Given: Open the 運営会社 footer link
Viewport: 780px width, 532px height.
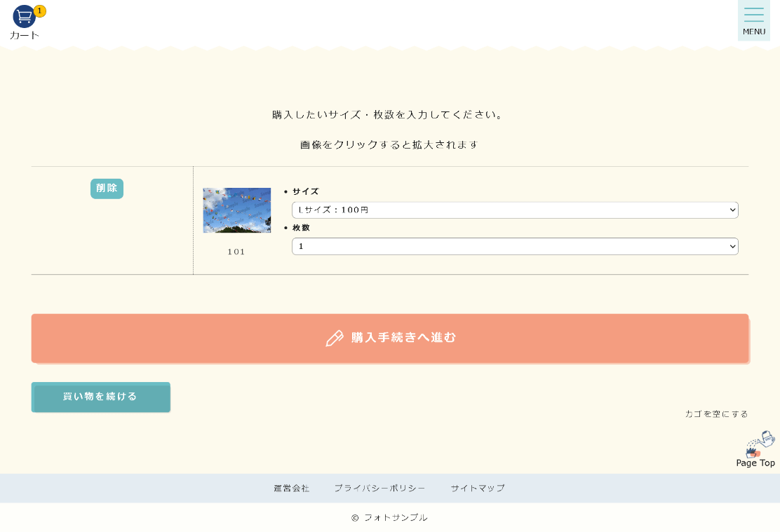Looking at the screenshot, I should [x=291, y=489].
